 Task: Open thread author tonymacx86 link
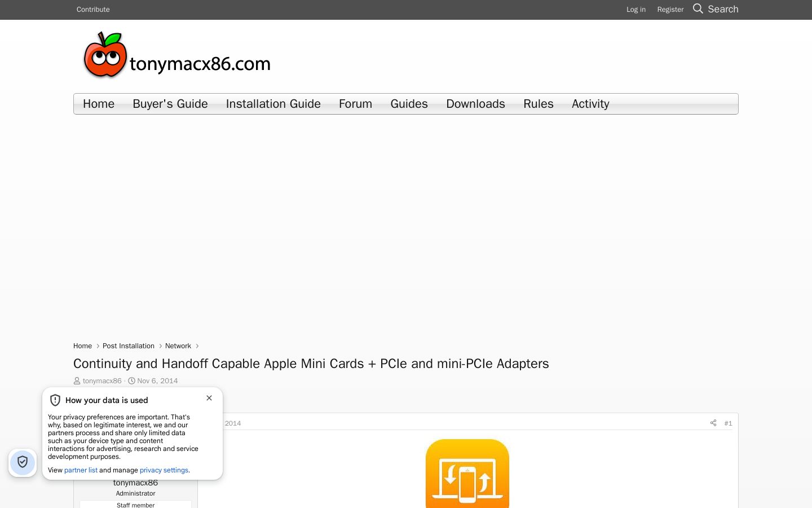(x=102, y=381)
